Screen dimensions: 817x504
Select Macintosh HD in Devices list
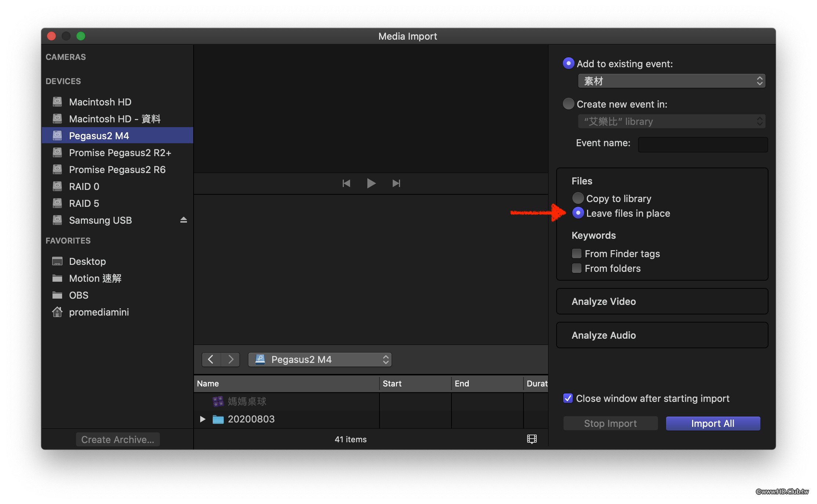click(118, 102)
